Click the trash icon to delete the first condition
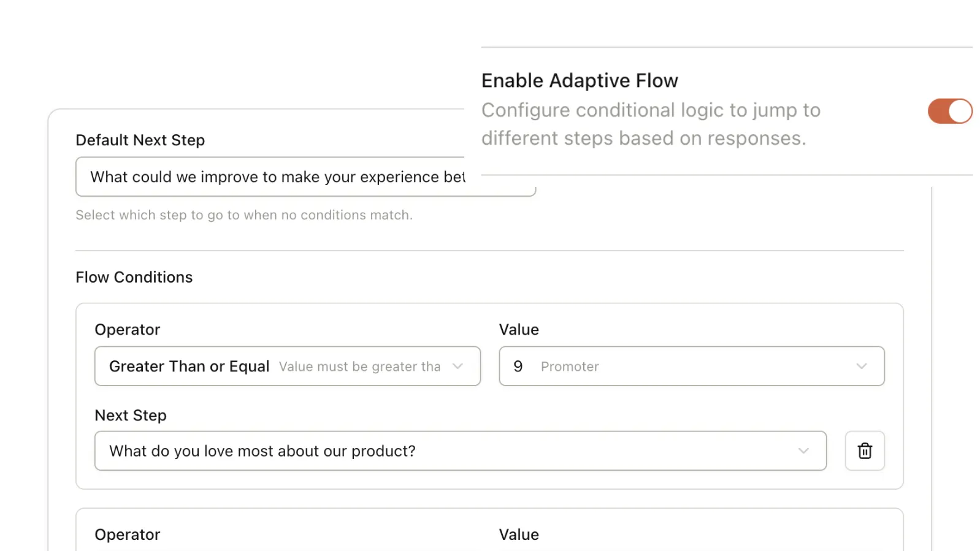 864,451
